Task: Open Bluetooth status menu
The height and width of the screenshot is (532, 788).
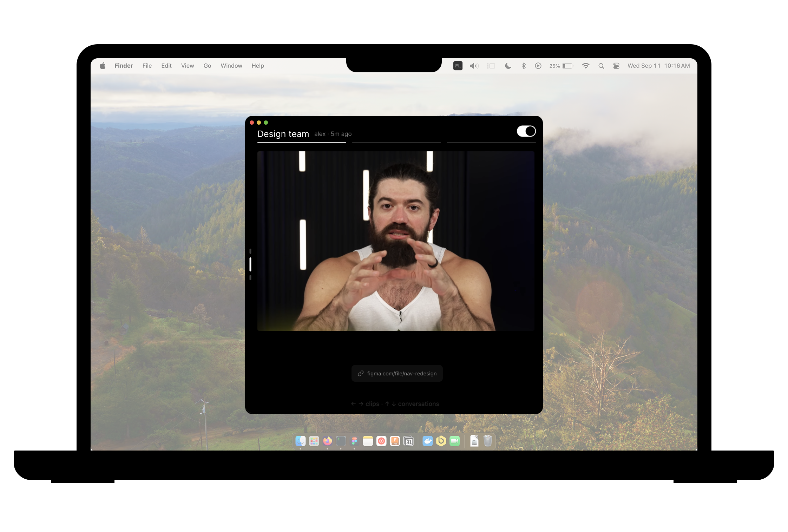Action: [x=524, y=66]
